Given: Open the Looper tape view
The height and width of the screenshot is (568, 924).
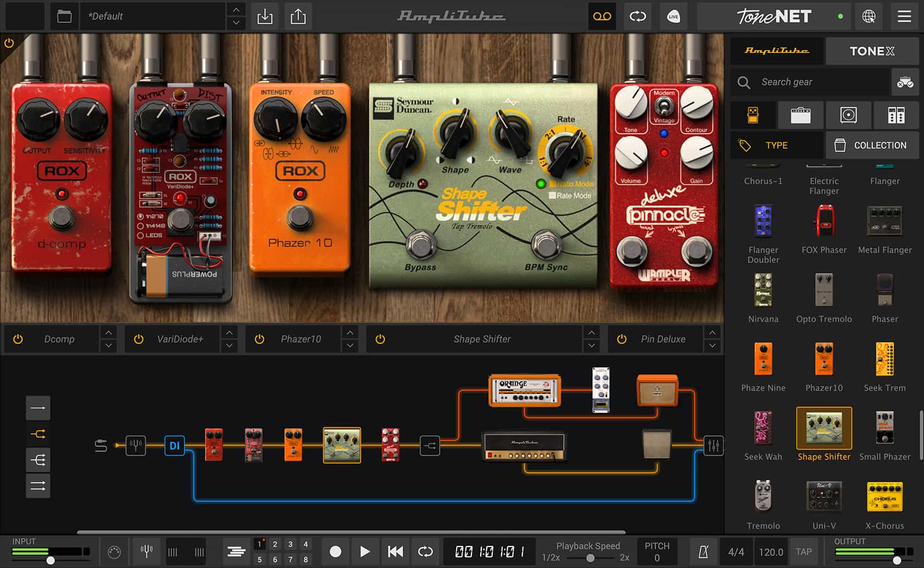Looking at the screenshot, I should 602,17.
